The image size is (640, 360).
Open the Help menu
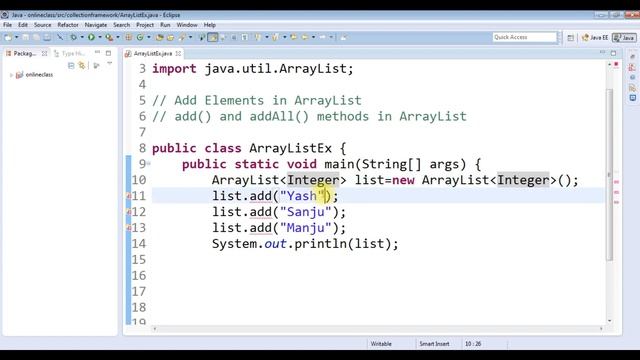coord(209,25)
